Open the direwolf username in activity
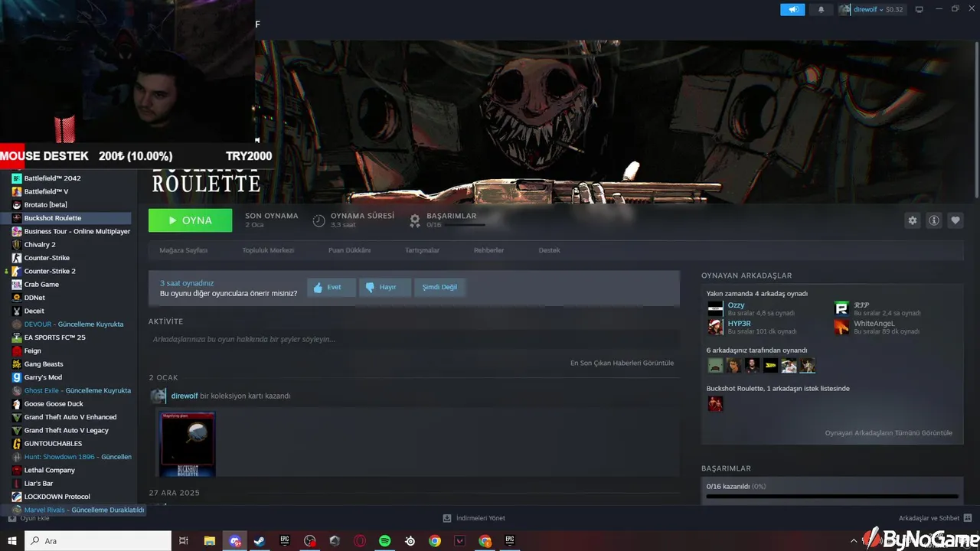This screenshot has height=551, width=980. (185, 396)
